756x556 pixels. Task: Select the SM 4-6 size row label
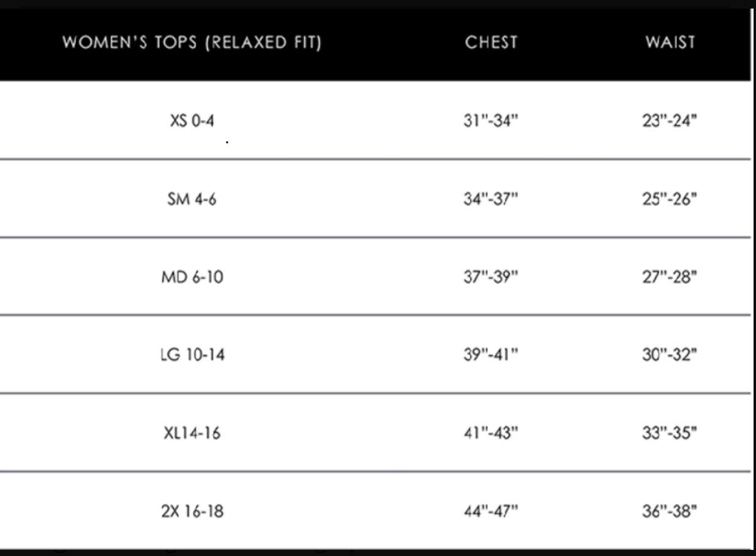tap(192, 199)
